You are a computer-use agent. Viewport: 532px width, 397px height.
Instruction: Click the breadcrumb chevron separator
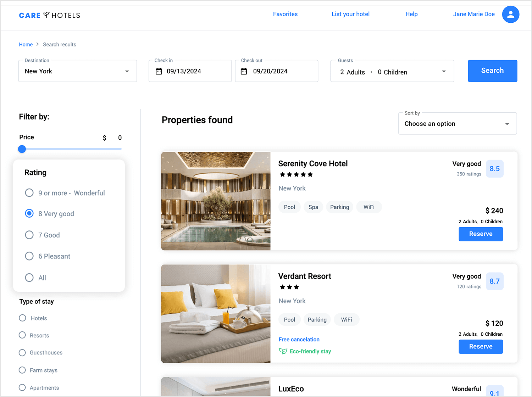(x=38, y=44)
